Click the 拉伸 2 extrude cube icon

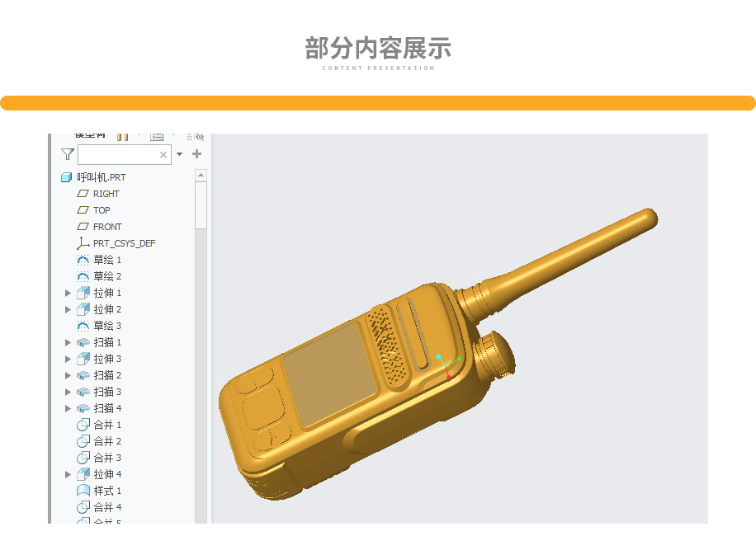coord(83,308)
